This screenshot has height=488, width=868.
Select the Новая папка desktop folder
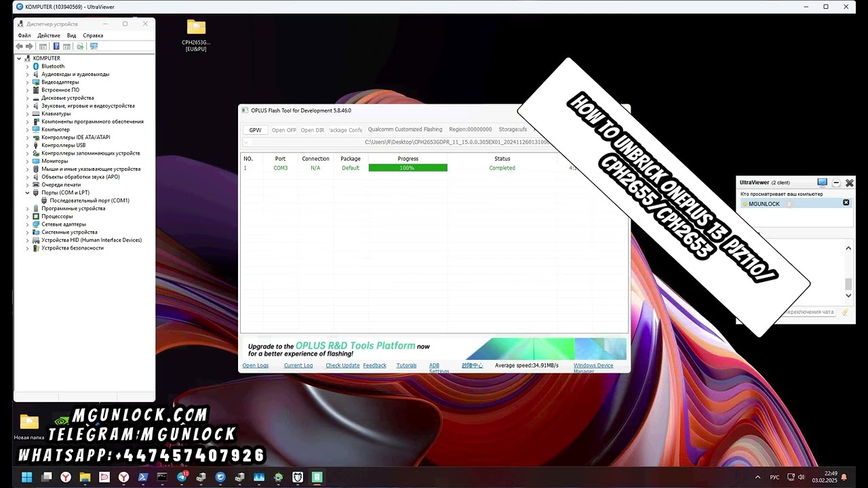pos(29,427)
